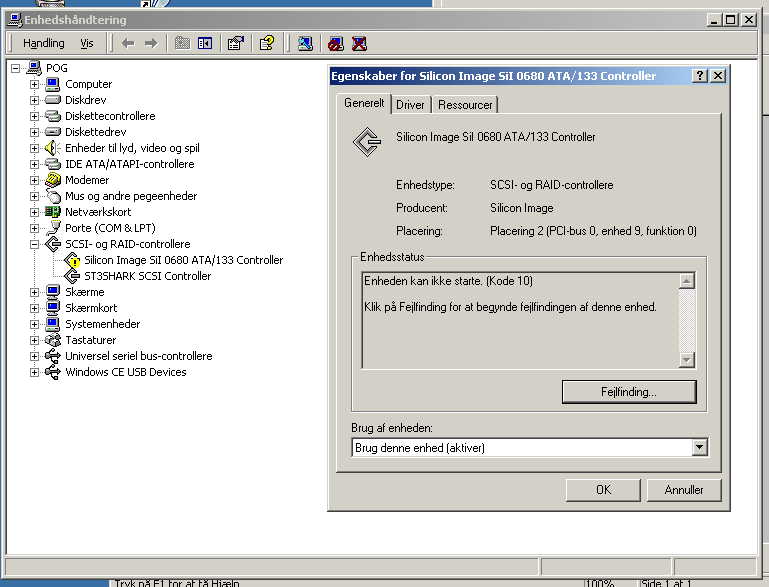The image size is (769, 587).
Task: Switch to the Driver tab
Action: click(410, 105)
